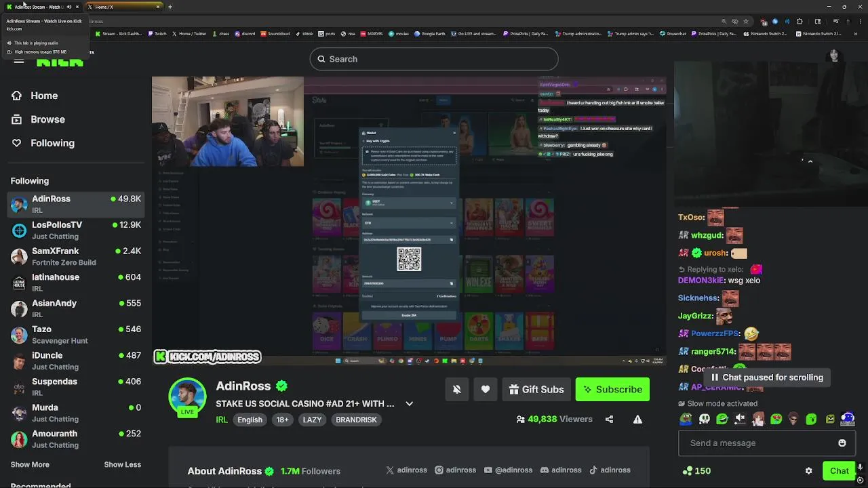Click Kick hamburger menu icon

[x=18, y=61]
